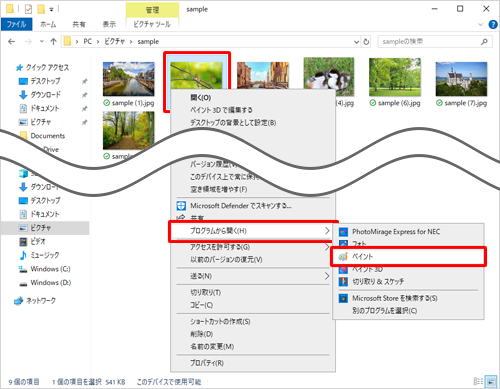Expand the address bar history dropdown
This screenshot has height=389, width=500.
coord(356,42)
